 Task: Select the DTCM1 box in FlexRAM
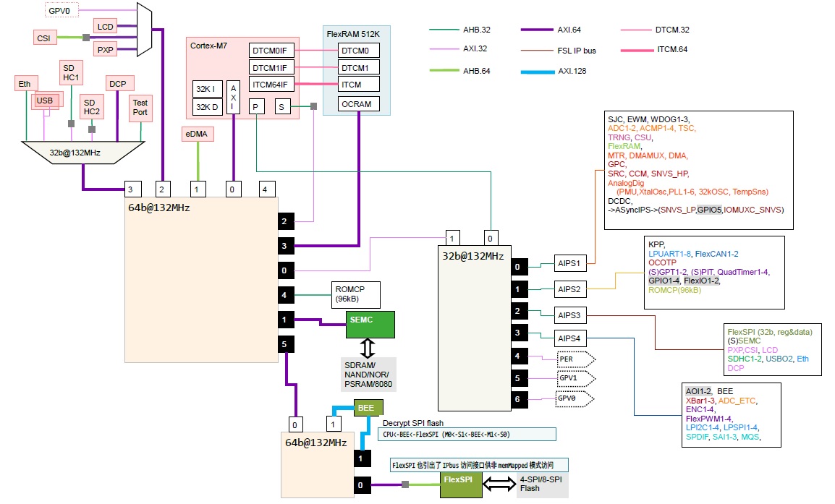[358, 67]
